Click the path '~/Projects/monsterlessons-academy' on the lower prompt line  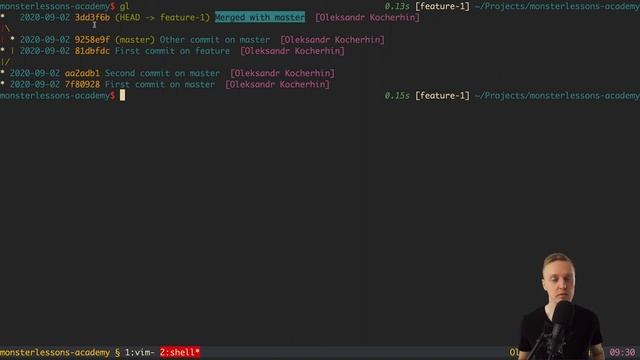558,96
